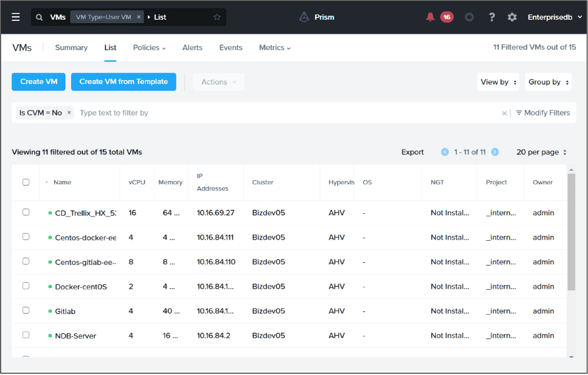Open the help question mark
The width and height of the screenshot is (588, 375).
[x=492, y=17]
